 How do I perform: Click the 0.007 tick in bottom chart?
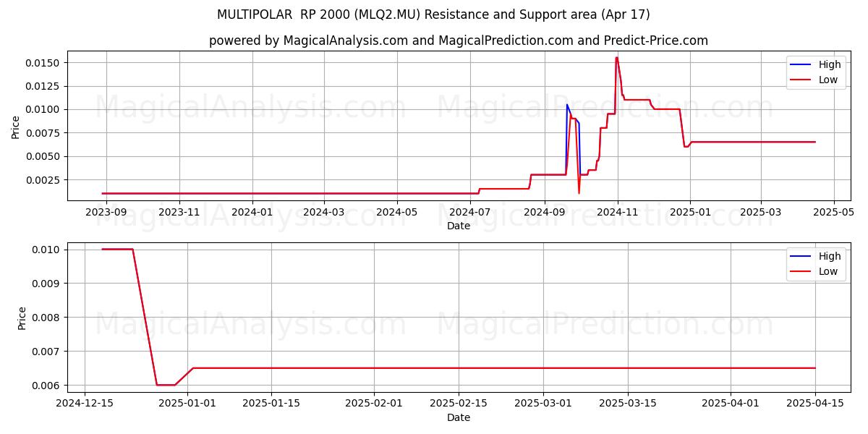[x=47, y=352]
